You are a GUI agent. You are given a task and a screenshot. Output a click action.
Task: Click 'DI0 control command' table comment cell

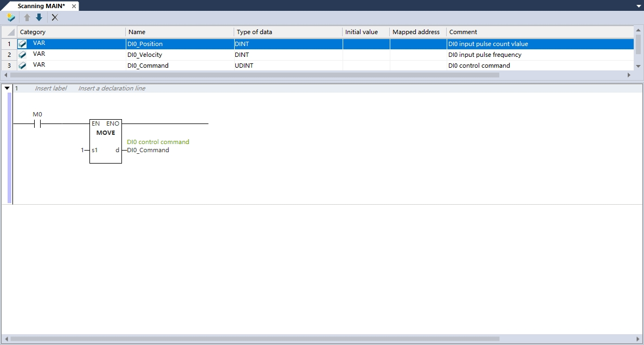click(x=540, y=65)
